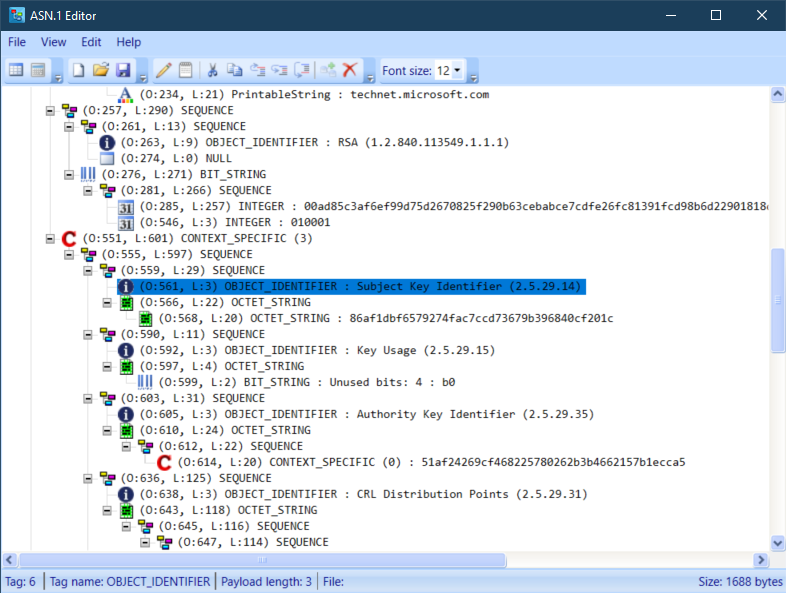Click vertical scrollbar up arrow
Image resolution: width=786 pixels, height=593 pixels.
point(777,94)
